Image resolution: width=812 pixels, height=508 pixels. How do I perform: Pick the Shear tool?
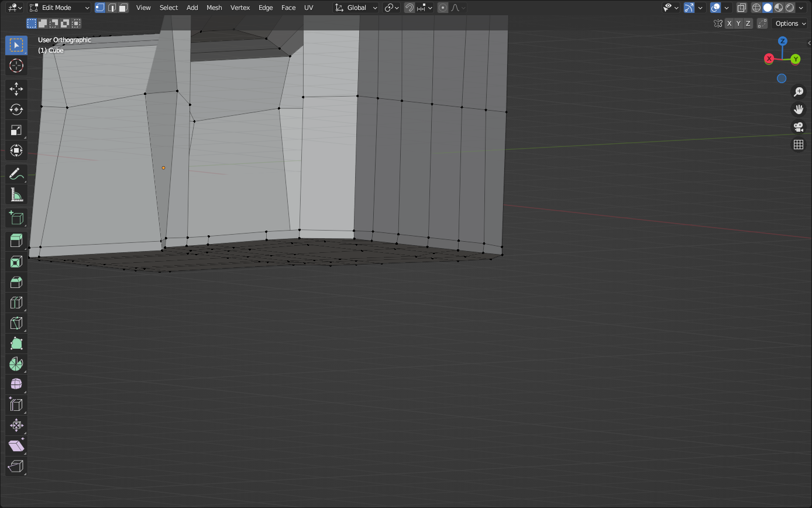pyautogui.click(x=16, y=445)
